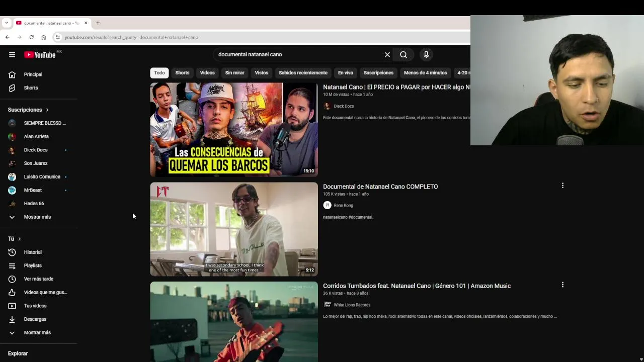Image resolution: width=644 pixels, height=362 pixels.
Task: Select the Menos de 4 minutos chip
Action: (x=425, y=73)
